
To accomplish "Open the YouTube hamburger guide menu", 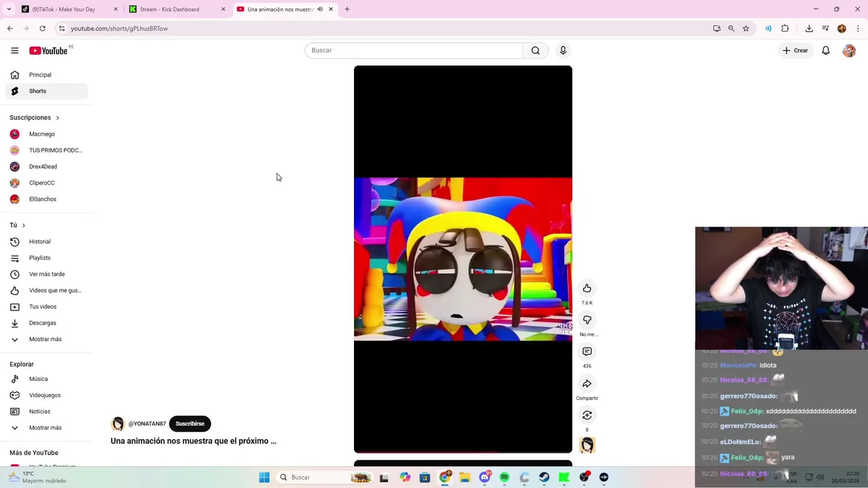I will point(14,50).
